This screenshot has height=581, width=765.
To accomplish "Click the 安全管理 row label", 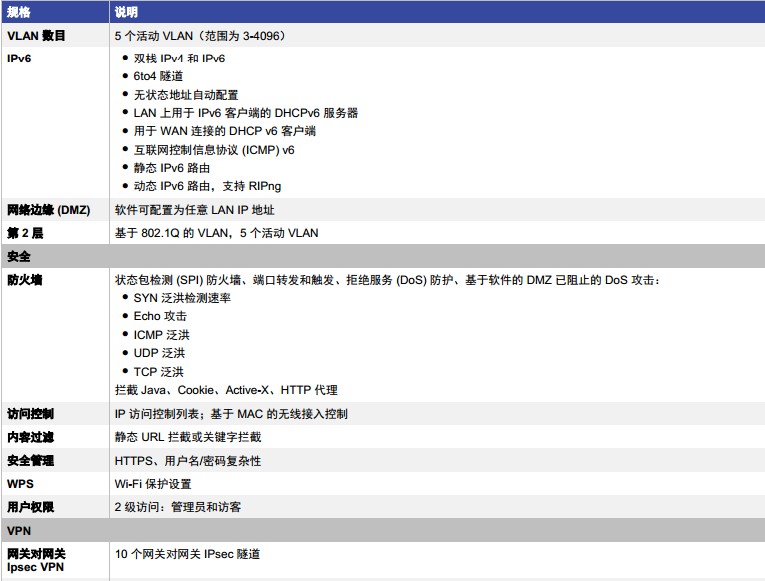I will (31, 461).
